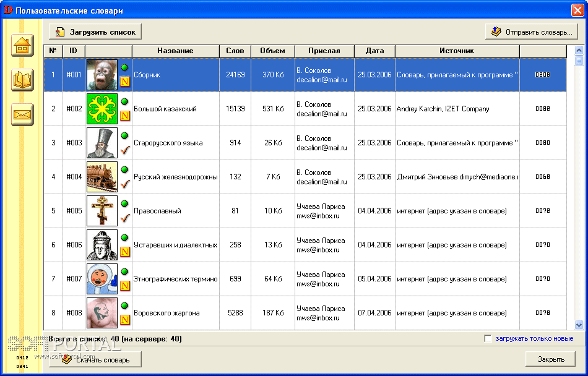
Task: Sort by the ID column header
Action: click(x=74, y=51)
